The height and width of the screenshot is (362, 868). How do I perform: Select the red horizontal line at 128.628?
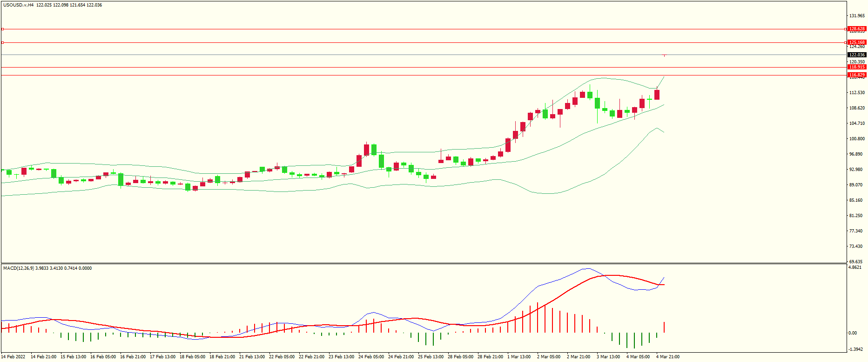[424, 29]
